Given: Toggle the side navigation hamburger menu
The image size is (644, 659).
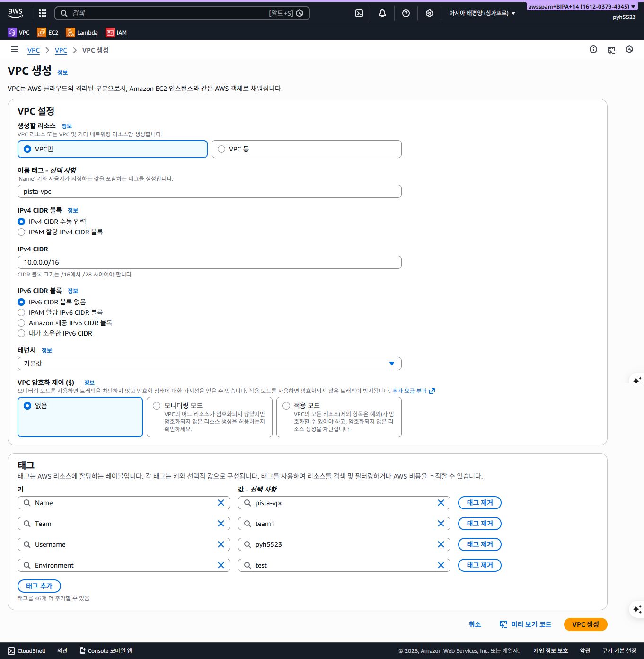Looking at the screenshot, I should [15, 50].
